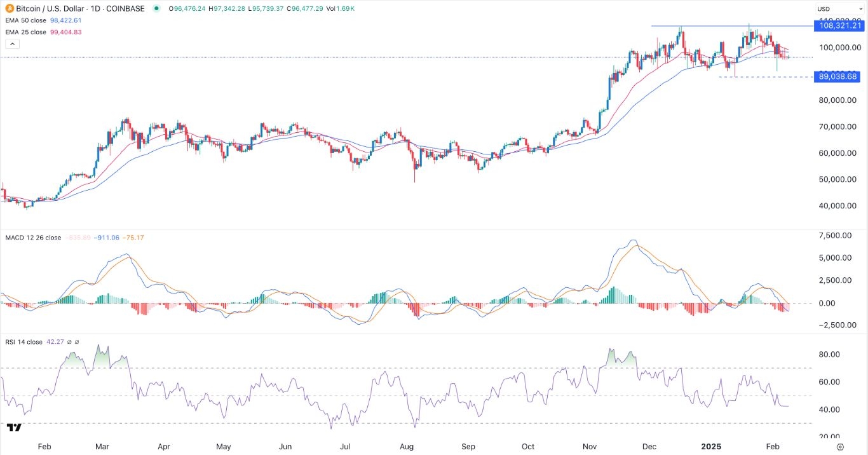
Task: Toggle the second crossed-circle icon beside RSI value
Action: 77,341
